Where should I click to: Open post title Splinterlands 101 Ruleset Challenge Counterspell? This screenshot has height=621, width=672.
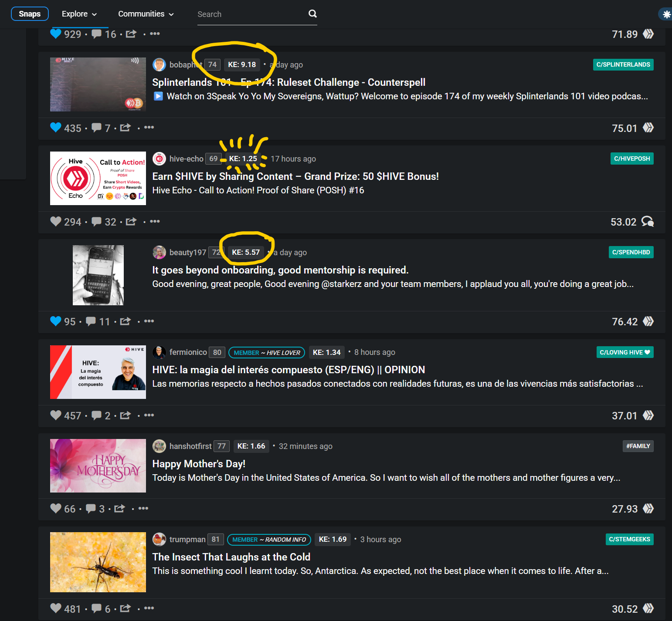(x=288, y=82)
